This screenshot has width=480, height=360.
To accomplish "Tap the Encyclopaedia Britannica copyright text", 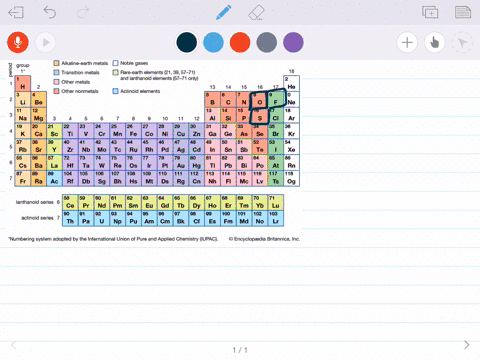I will pos(264,239).
